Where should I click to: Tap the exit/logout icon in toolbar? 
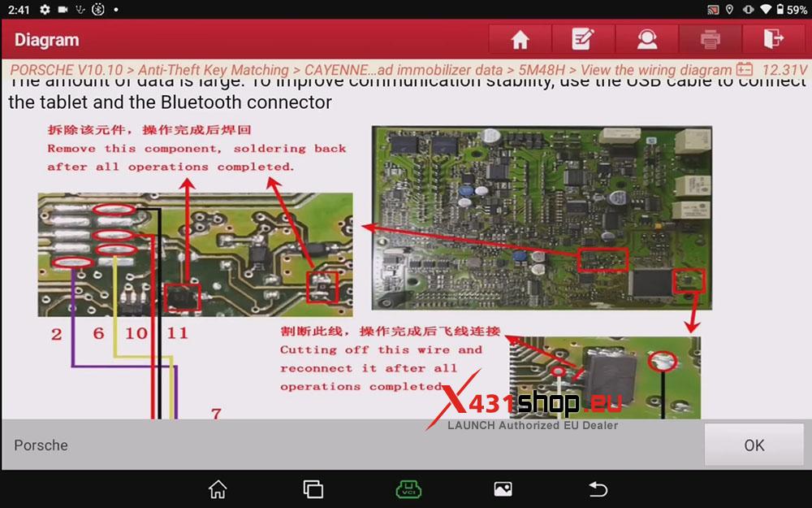[774, 39]
